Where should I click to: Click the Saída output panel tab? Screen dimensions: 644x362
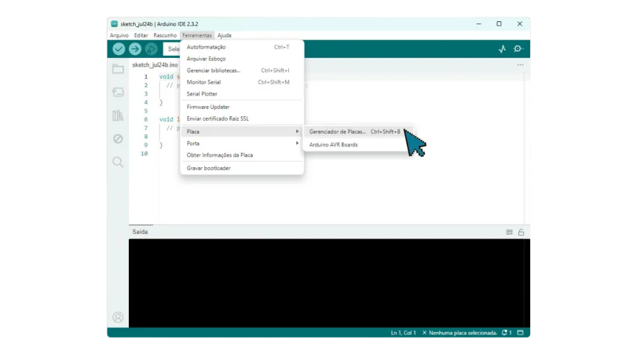click(x=140, y=232)
